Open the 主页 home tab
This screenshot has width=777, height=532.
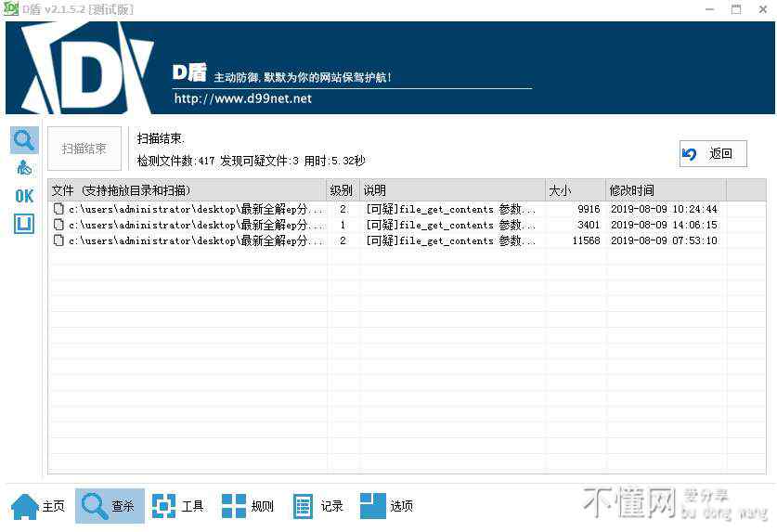[x=39, y=506]
